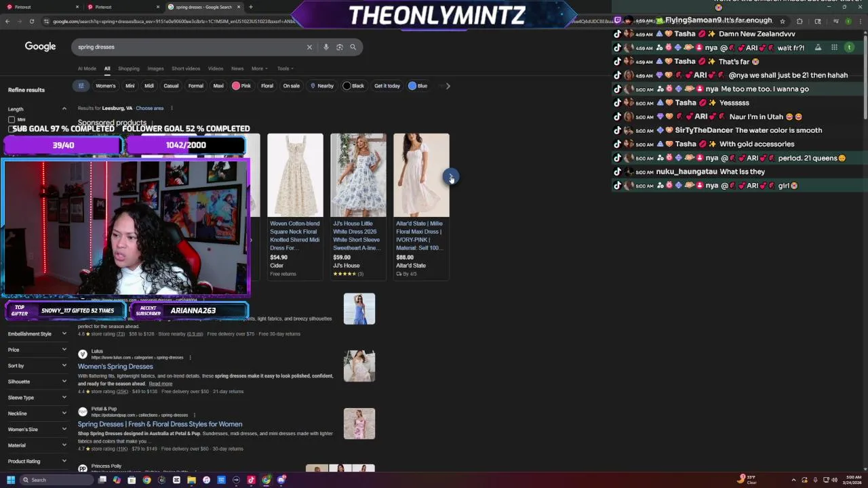Open Lulus Women's Spring Dresses link
Screen dimensions: 868x488
[x=115, y=367]
